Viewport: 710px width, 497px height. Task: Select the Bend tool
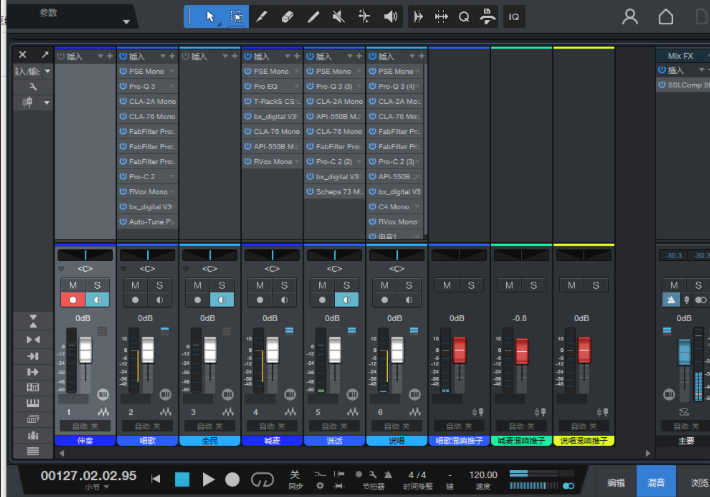coord(364,17)
